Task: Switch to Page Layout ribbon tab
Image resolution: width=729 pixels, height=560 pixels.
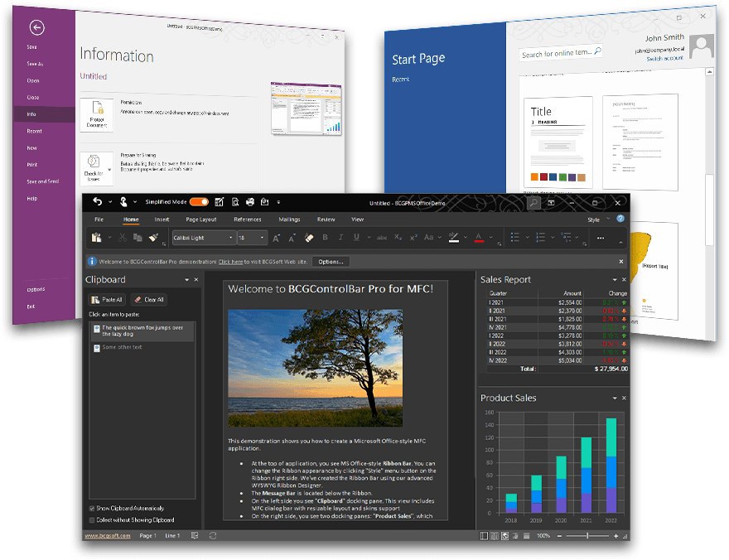Action: coord(200,220)
